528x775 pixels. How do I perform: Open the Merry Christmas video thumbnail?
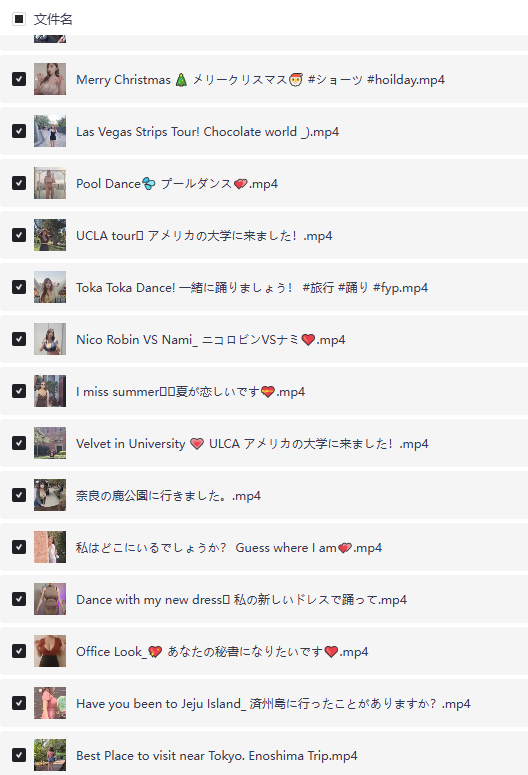[50, 79]
